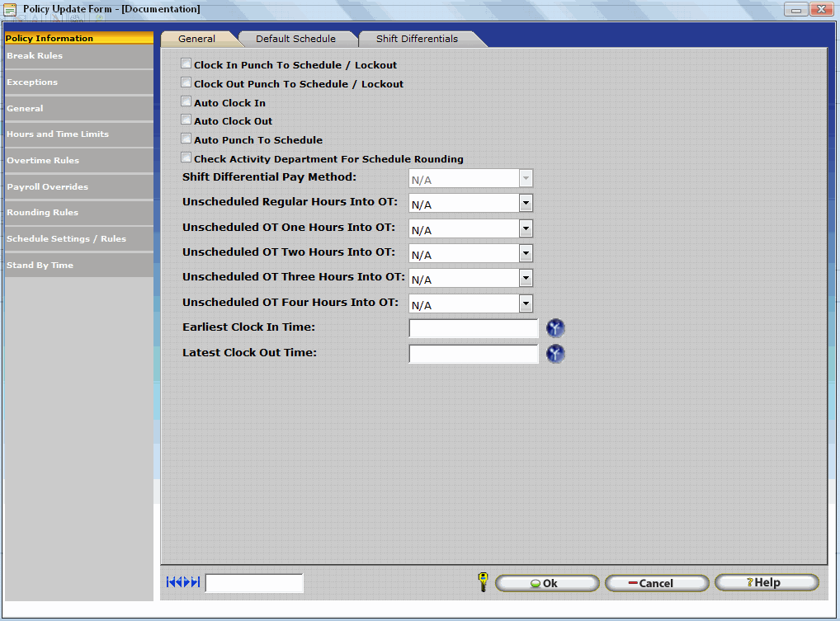Go to the last record using navigation arrow

click(x=196, y=583)
